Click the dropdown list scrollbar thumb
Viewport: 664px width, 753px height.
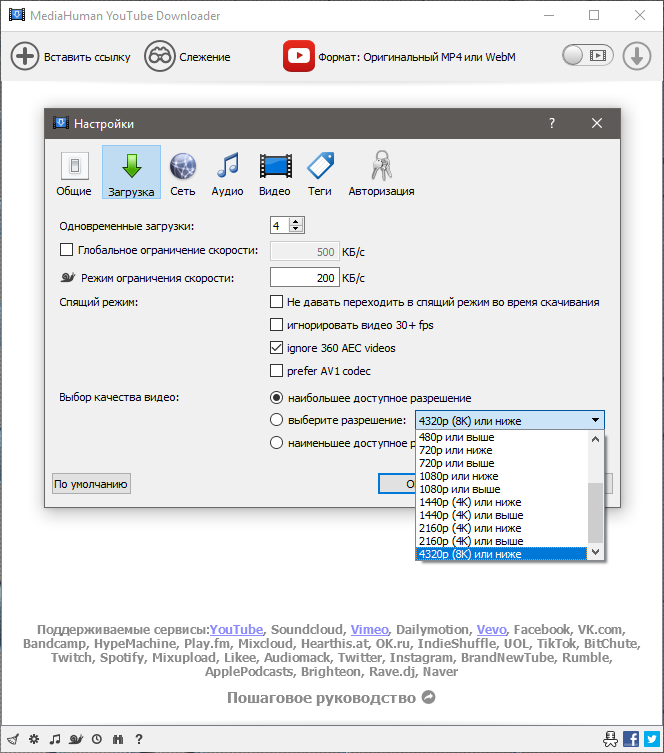595,513
